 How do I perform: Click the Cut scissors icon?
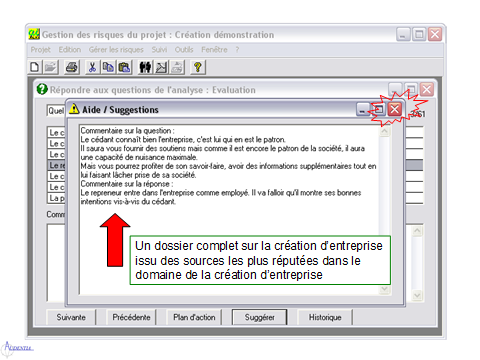(x=92, y=67)
